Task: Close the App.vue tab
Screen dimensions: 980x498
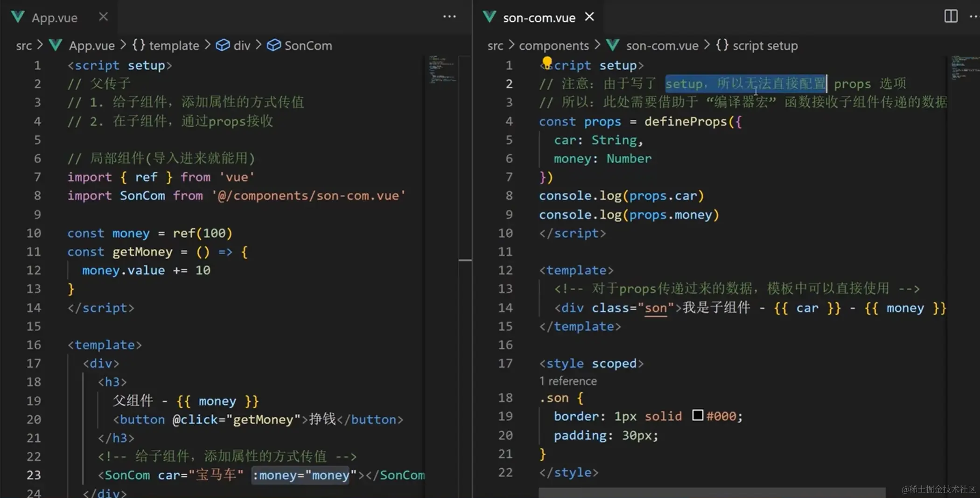Action: (x=104, y=17)
